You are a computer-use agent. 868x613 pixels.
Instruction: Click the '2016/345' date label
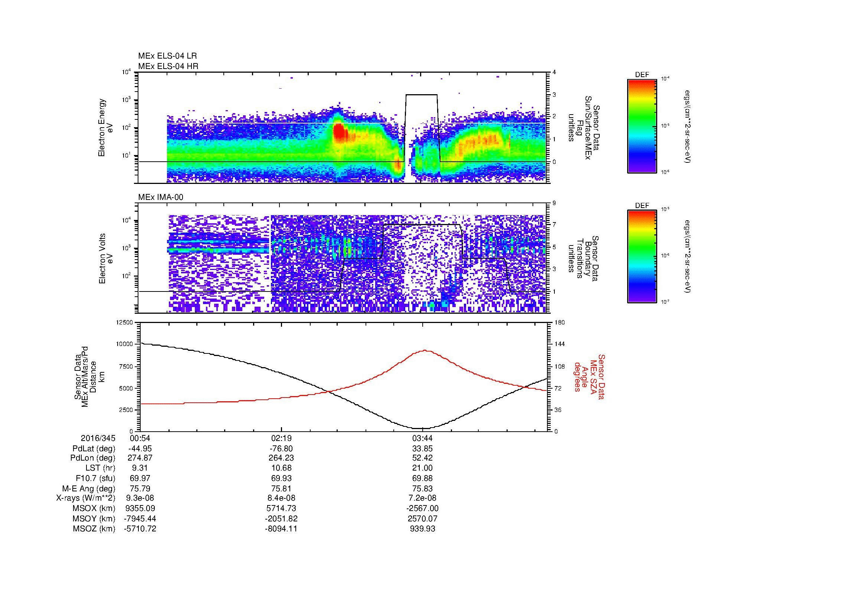pyautogui.click(x=98, y=438)
